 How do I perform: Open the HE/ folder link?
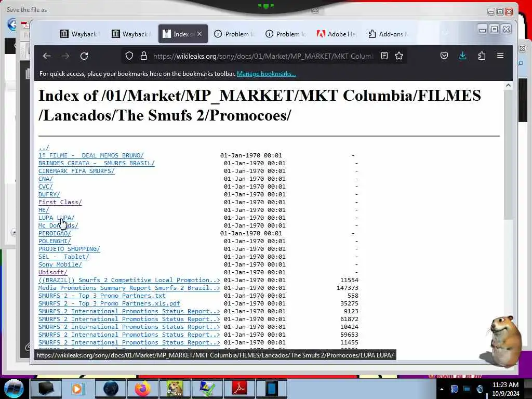44,210
